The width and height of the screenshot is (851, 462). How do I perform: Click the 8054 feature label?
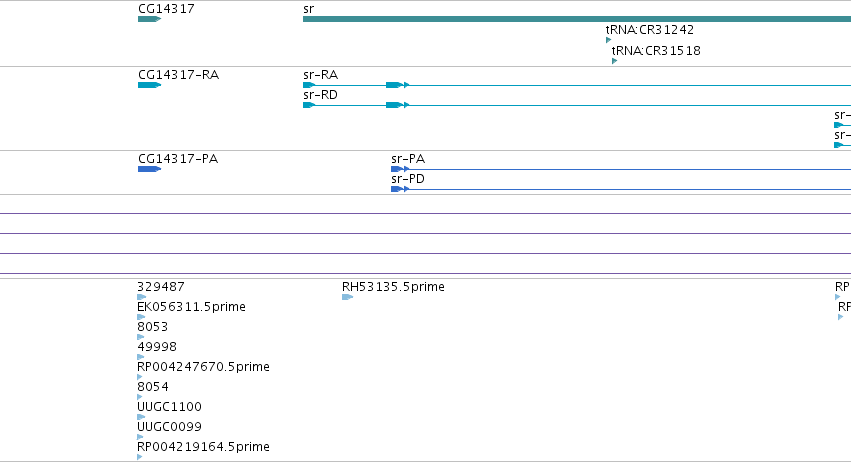(x=153, y=387)
